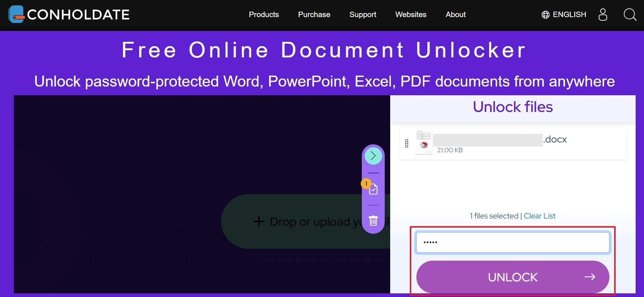Click the Unlock files heading
This screenshot has width=644, height=297.
coord(513,107)
